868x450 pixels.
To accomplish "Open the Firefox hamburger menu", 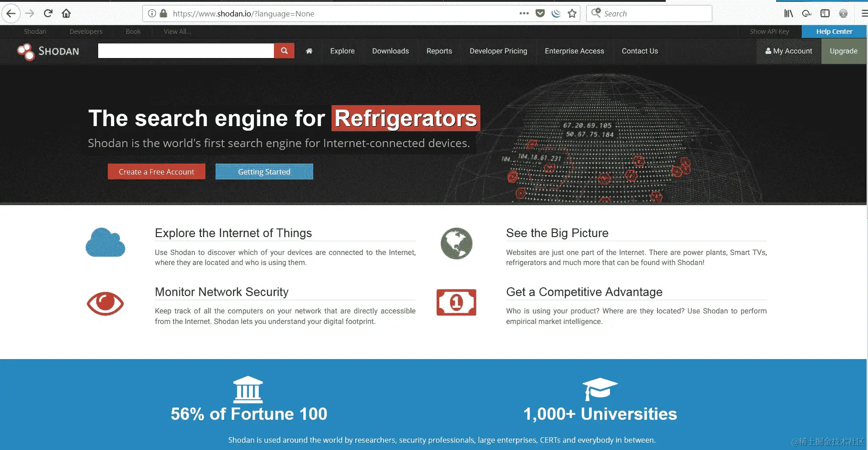I will [x=864, y=14].
